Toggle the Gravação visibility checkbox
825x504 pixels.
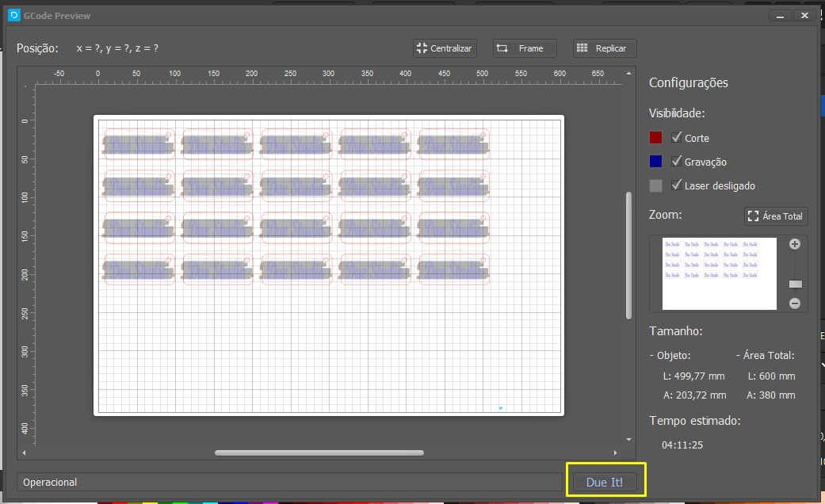[x=677, y=161]
